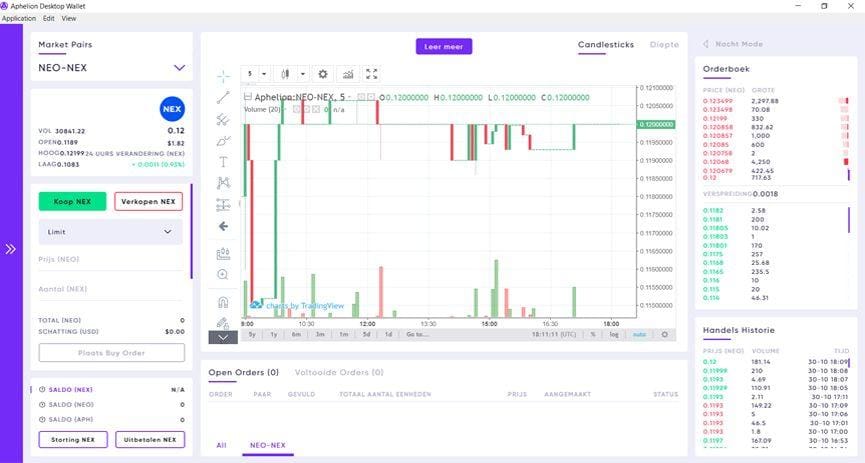Open the NEO-NEX market pairs dropdown
This screenshot has width=865, height=463.
point(179,68)
